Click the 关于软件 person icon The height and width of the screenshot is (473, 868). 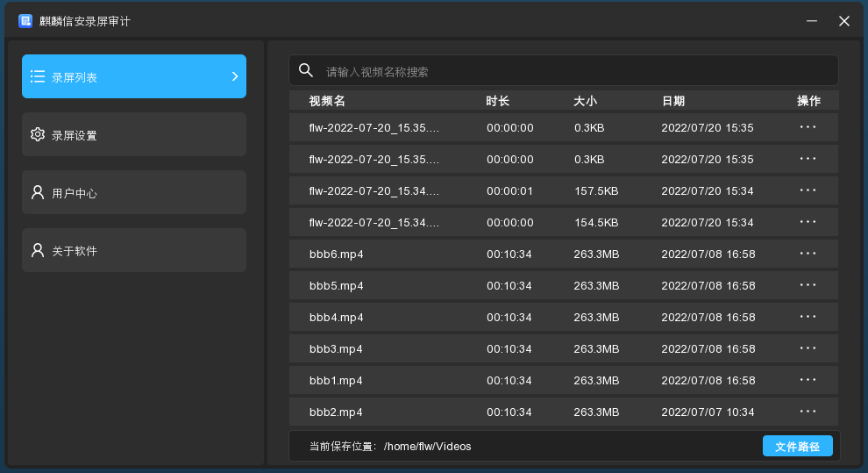coord(38,250)
